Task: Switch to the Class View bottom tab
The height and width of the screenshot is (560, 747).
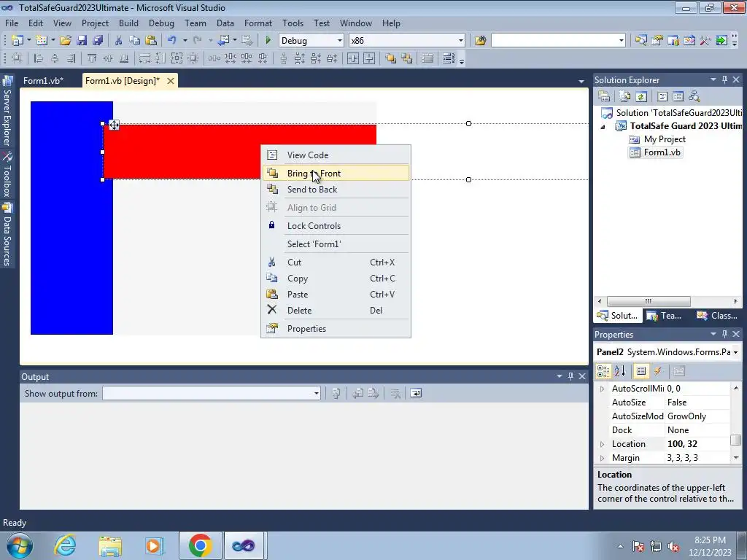Action: [717, 315]
